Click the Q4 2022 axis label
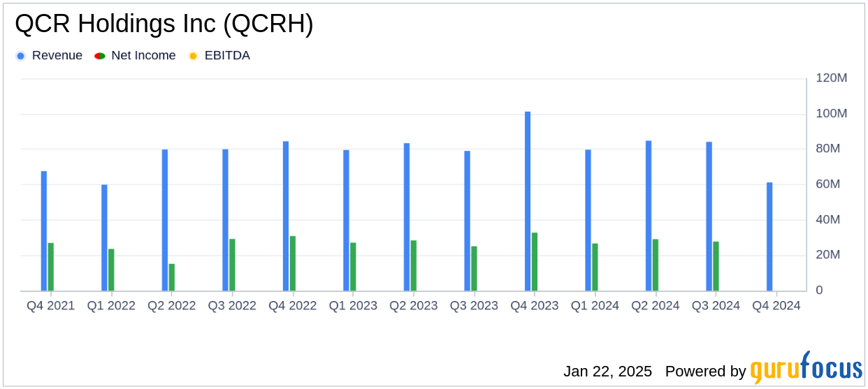The image size is (868, 389). click(x=293, y=306)
